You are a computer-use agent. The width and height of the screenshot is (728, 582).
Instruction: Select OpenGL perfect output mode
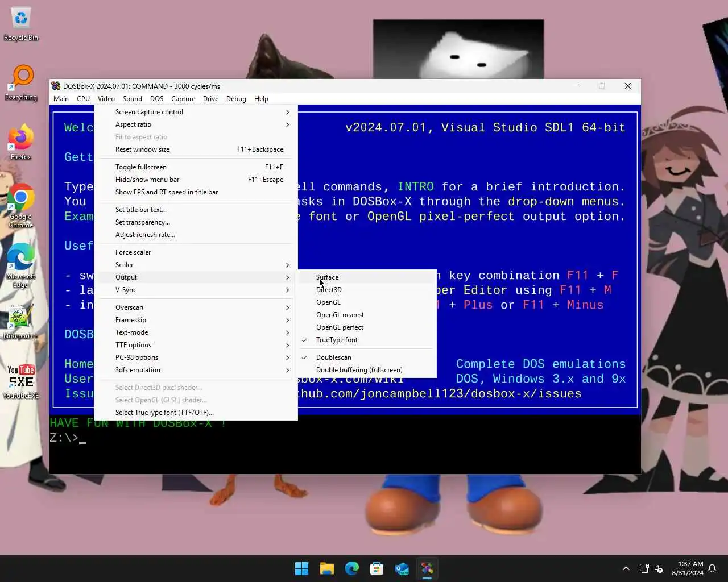pos(367,327)
